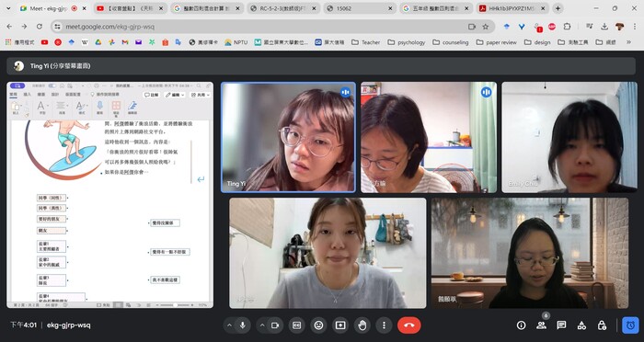
Task: Raise your hand in the meeting
Action: click(362, 325)
